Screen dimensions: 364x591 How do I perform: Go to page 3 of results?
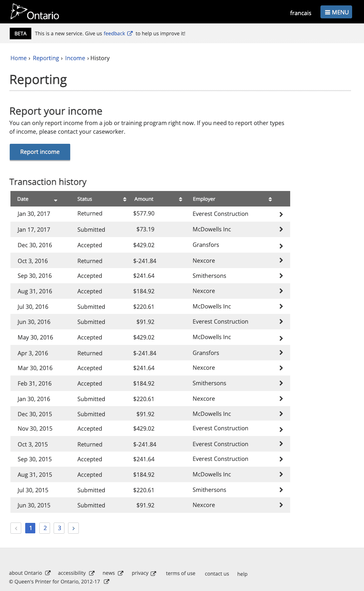(x=59, y=528)
